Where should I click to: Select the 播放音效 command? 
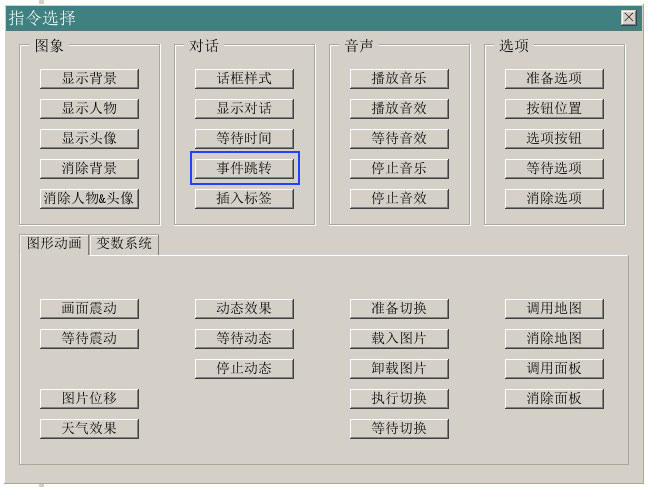tap(399, 108)
